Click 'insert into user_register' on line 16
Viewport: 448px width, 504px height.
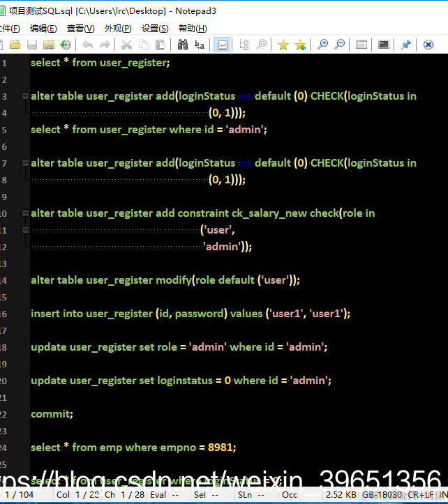pos(91,314)
